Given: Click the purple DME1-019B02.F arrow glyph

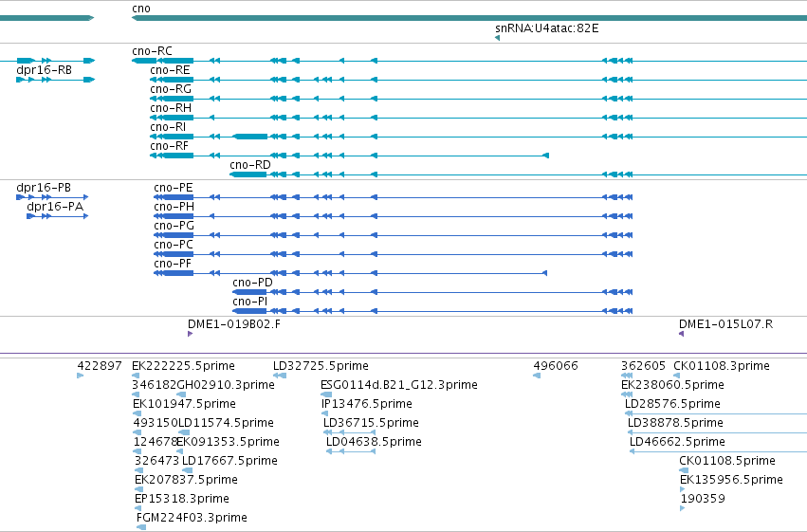Looking at the screenshot, I should [190, 334].
